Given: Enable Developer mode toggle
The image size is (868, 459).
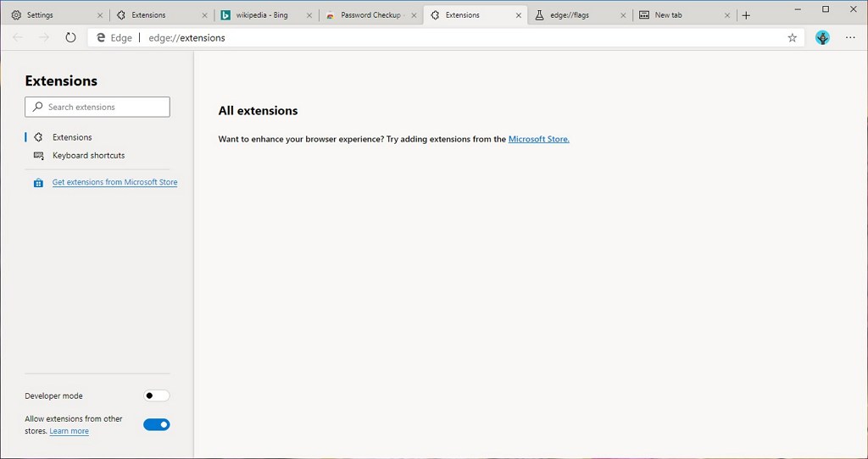Looking at the screenshot, I should pyautogui.click(x=157, y=396).
